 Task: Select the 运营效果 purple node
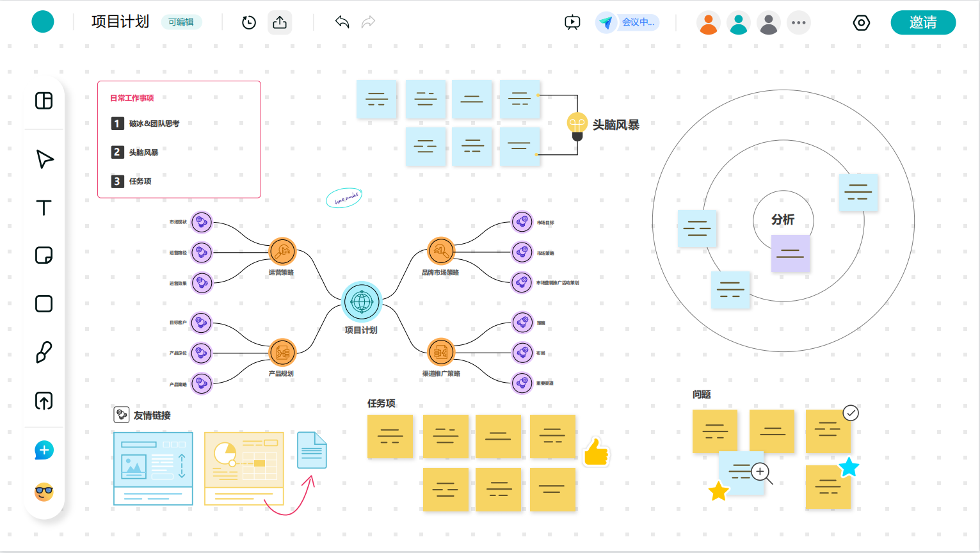202,283
